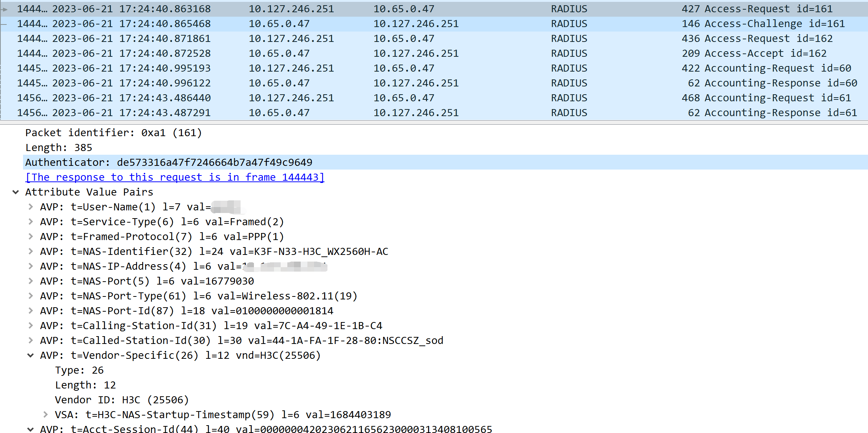This screenshot has height=433, width=868.
Task: Click the Authenticator field line
Action: (x=169, y=163)
